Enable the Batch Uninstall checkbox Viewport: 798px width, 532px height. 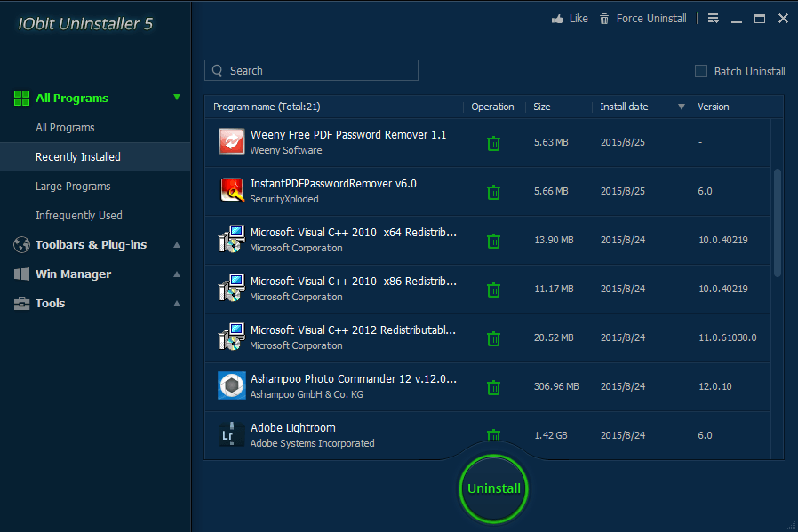[701, 71]
